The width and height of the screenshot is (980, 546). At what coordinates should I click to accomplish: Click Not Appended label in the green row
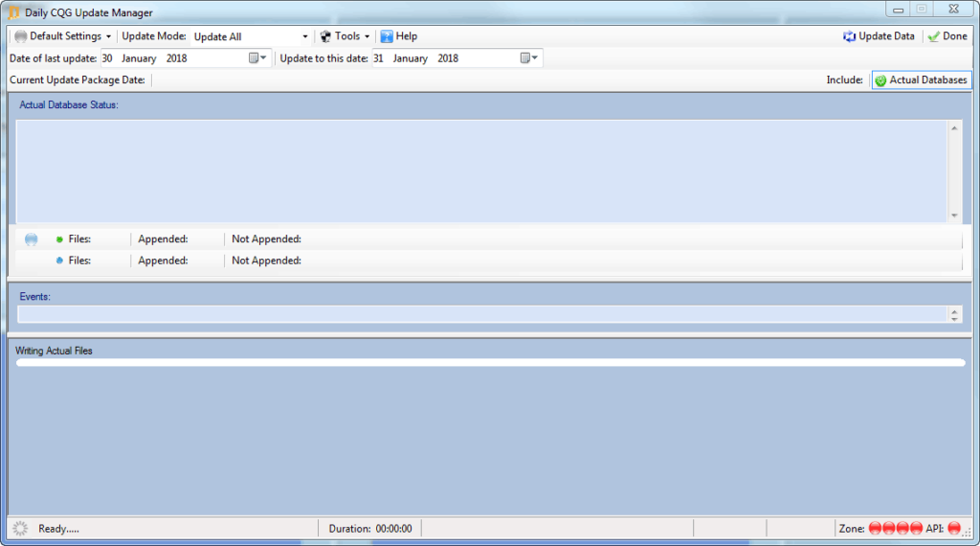(266, 239)
